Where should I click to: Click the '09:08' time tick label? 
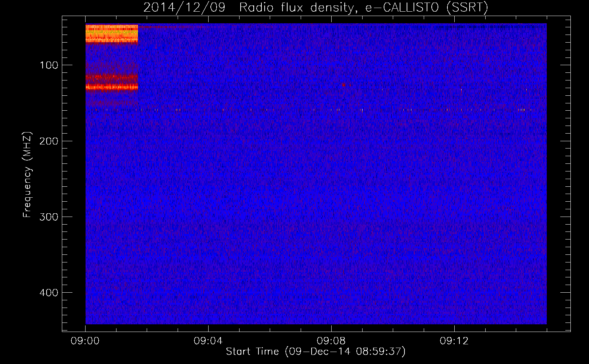tap(331, 341)
